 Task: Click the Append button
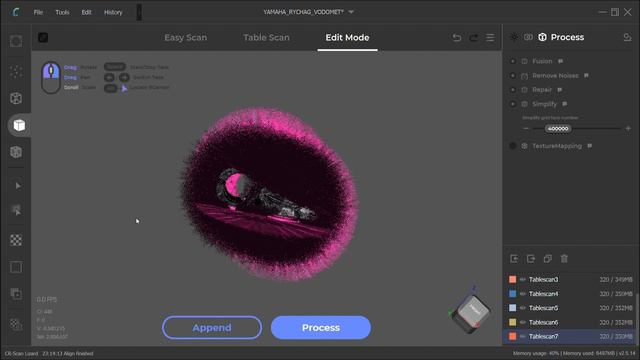(212, 327)
